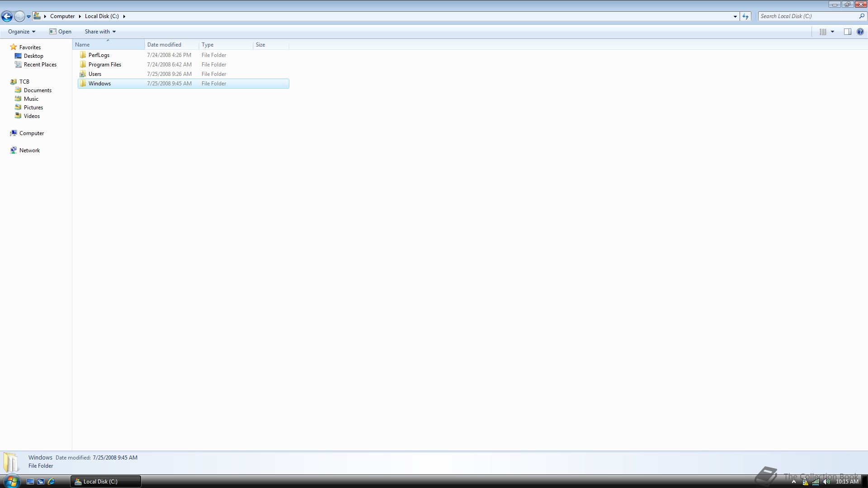Open the Windows Start orb
Screen dimensions: 868x488
[11, 481]
